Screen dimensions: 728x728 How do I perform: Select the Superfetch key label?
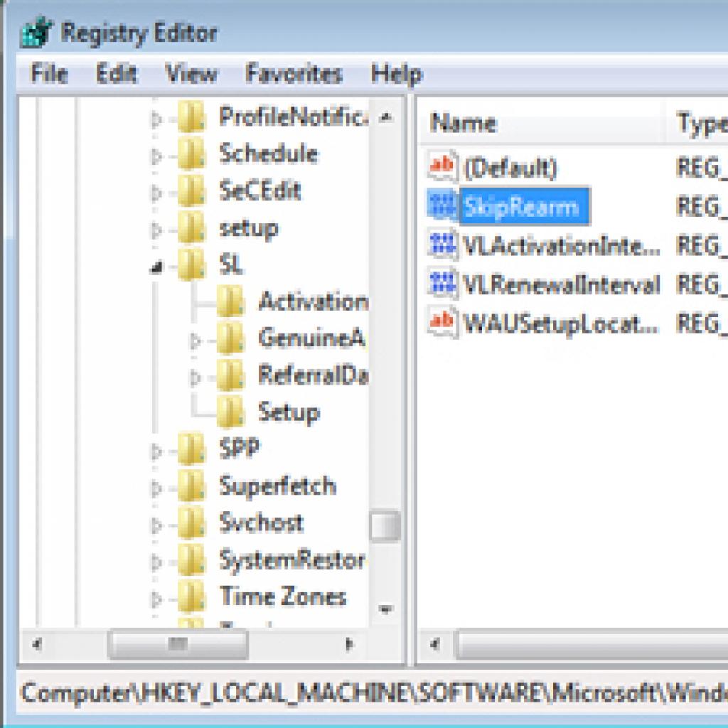pyautogui.click(x=278, y=486)
